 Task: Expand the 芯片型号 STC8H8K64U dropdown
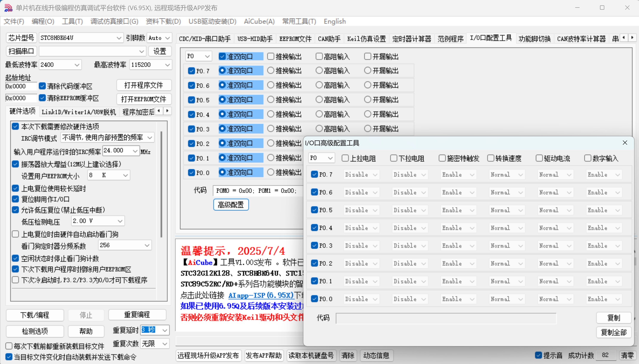coord(119,38)
